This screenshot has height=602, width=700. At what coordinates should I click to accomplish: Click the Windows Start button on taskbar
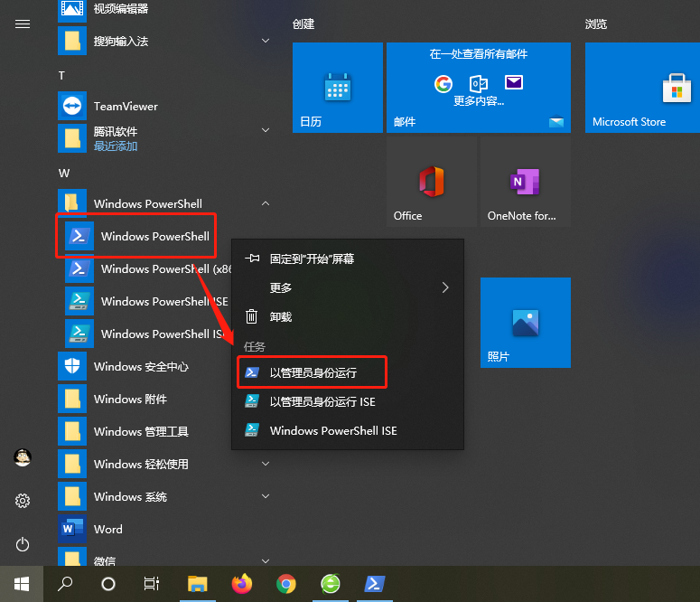22,584
